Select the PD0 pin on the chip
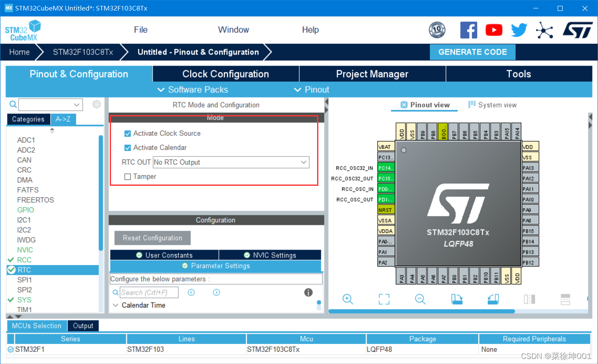The image size is (598, 364). tap(386, 189)
